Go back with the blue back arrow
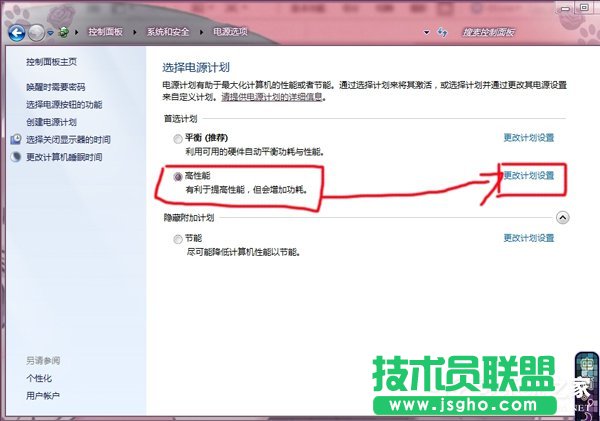This screenshot has height=421, width=600. pos(17,33)
